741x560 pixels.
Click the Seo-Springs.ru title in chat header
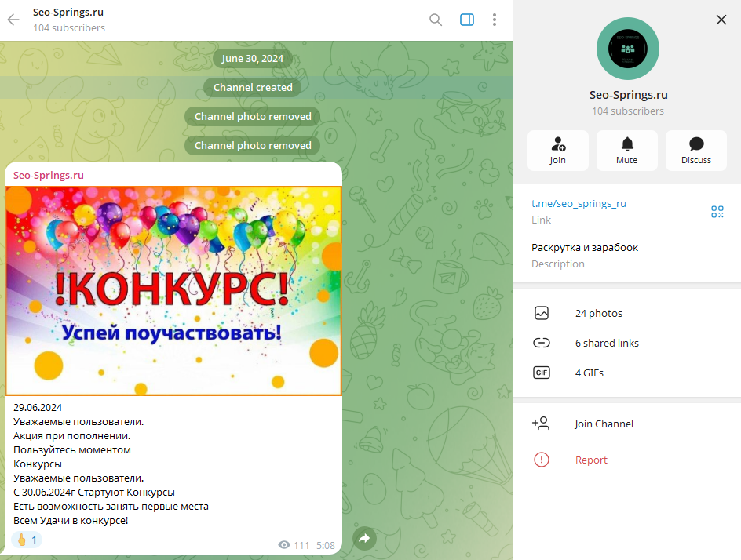point(68,13)
